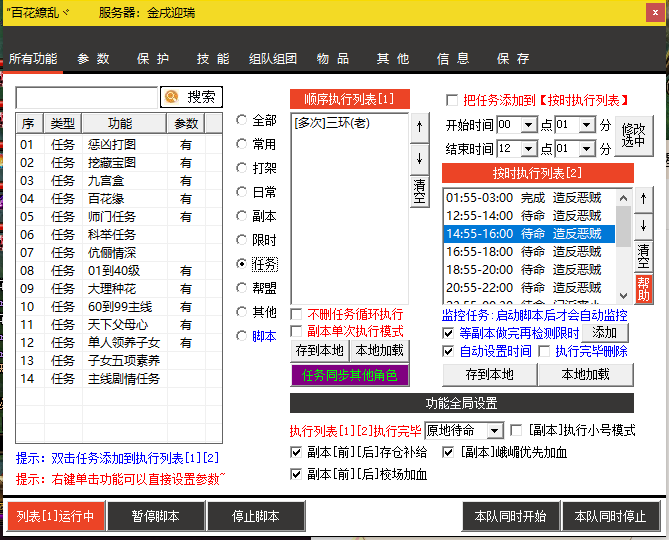Click 任务同步其他角色 purple button
This screenshot has width=669, height=540.
(x=350, y=375)
